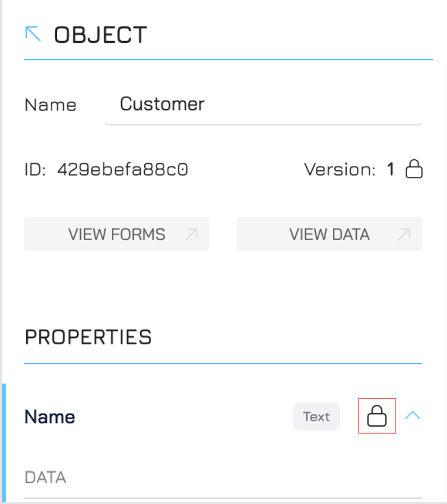Select the Text type badge
This screenshot has width=447, height=504.
[316, 417]
